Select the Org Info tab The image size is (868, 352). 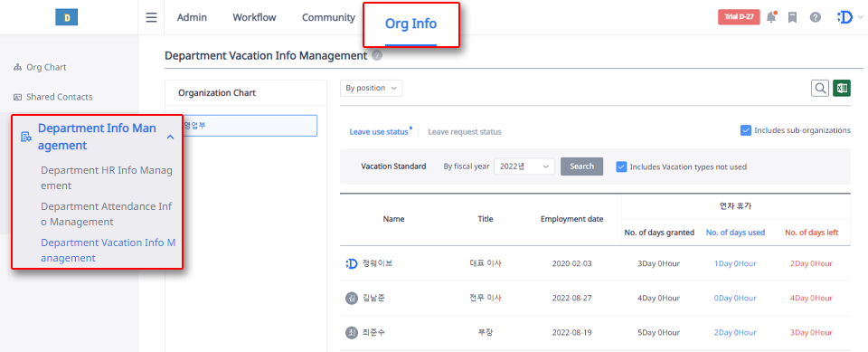tap(410, 24)
